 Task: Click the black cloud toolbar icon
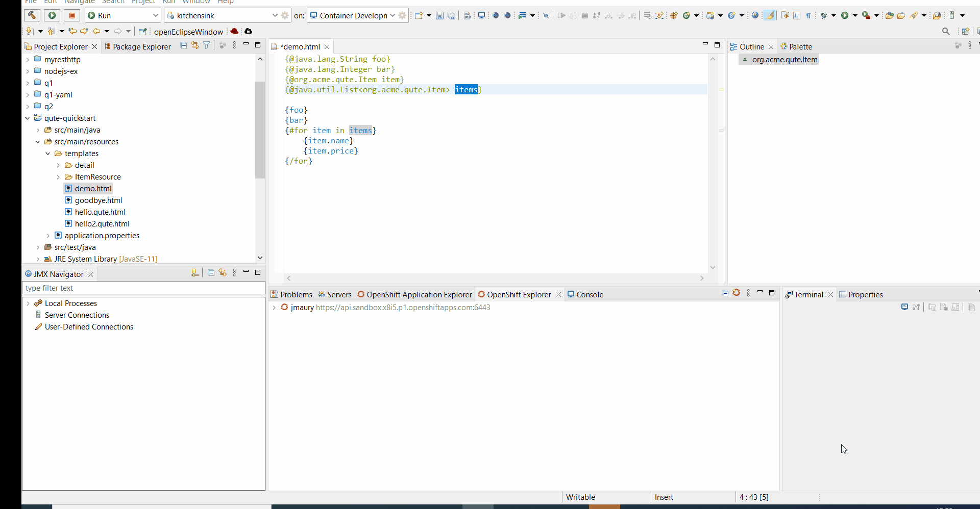click(248, 31)
